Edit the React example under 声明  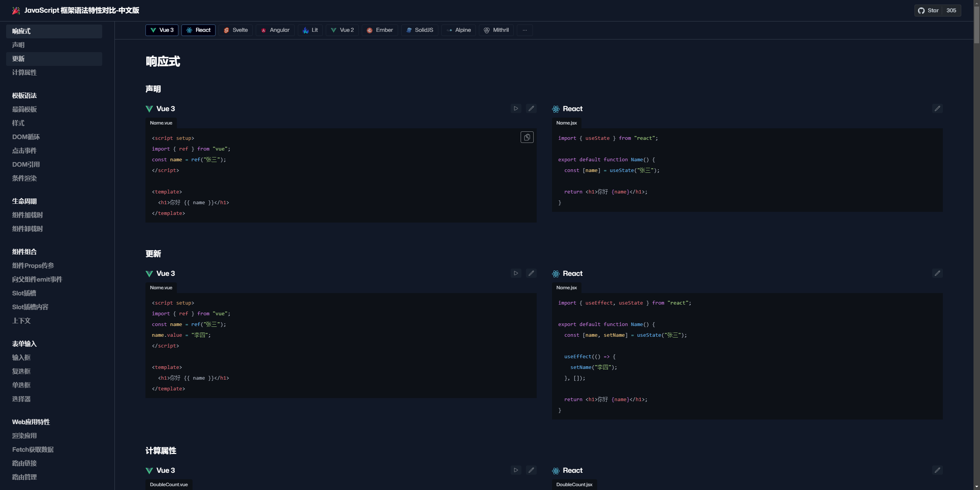pyautogui.click(x=937, y=108)
